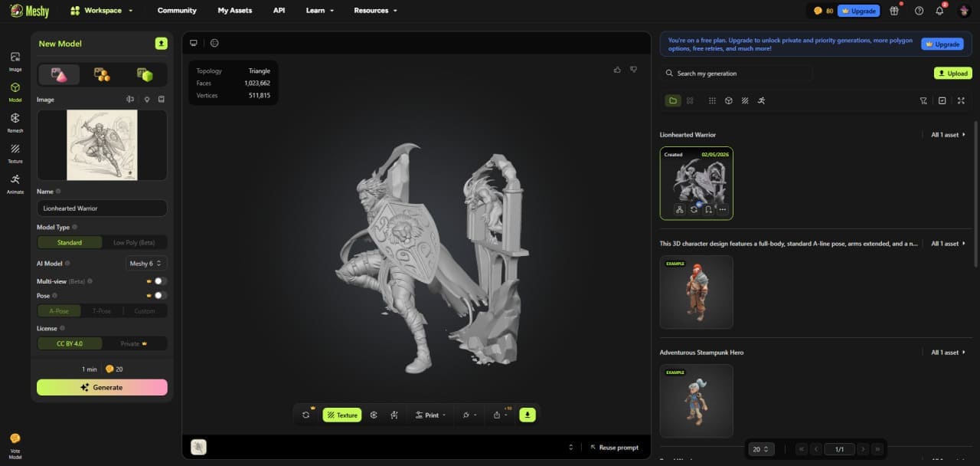The height and width of the screenshot is (466, 980).
Task: Click the Texture button below the 3D viewport
Action: [342, 415]
